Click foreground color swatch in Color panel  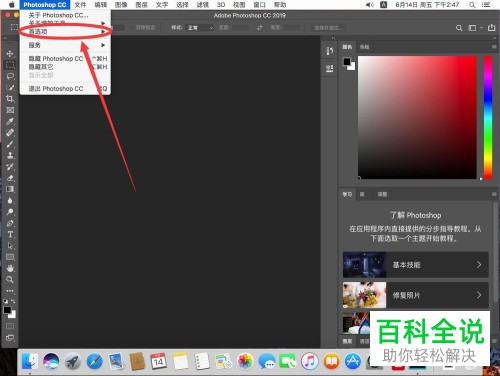(347, 62)
